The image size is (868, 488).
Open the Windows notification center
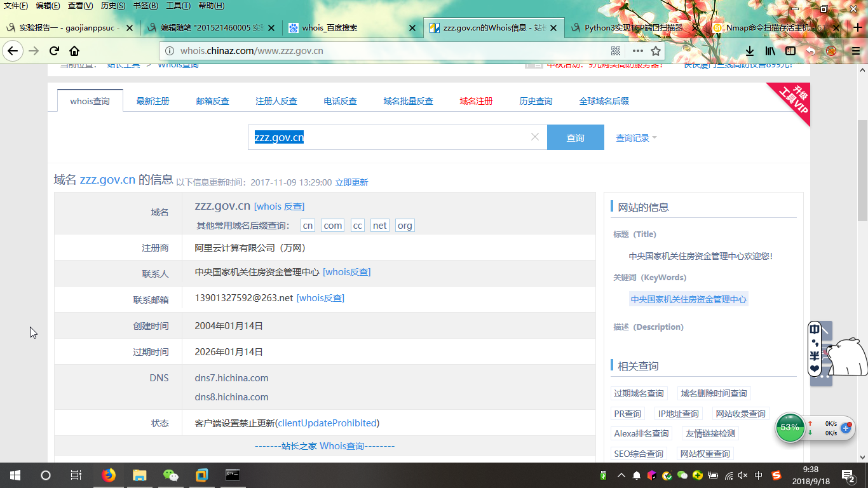(x=848, y=475)
